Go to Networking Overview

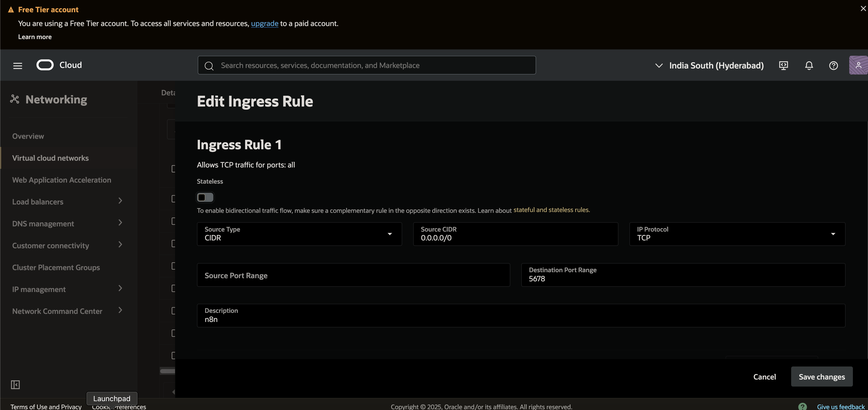(x=28, y=136)
